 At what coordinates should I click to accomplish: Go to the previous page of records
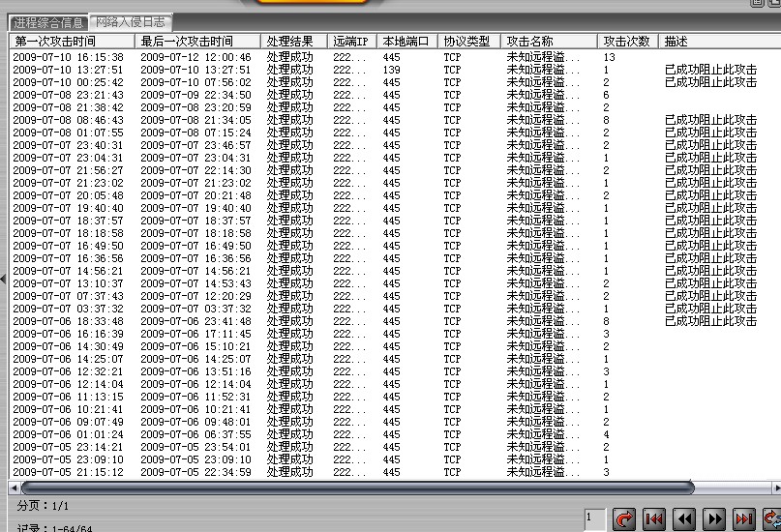pyautogui.click(x=684, y=519)
